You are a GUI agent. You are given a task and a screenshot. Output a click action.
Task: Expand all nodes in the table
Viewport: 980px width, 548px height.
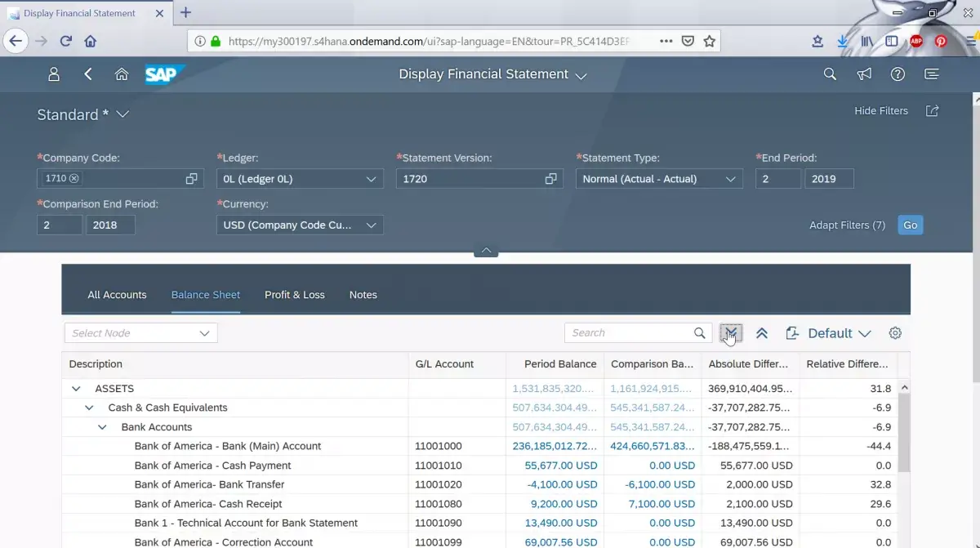point(731,333)
